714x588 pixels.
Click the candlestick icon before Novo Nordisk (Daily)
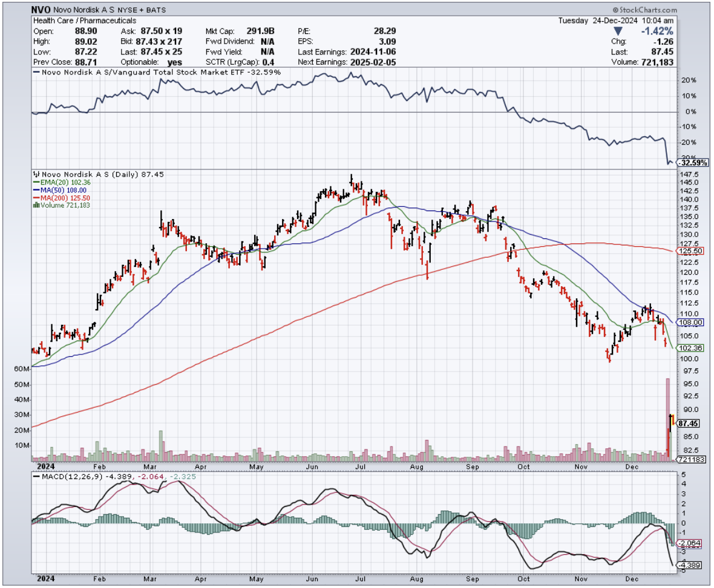coord(35,174)
